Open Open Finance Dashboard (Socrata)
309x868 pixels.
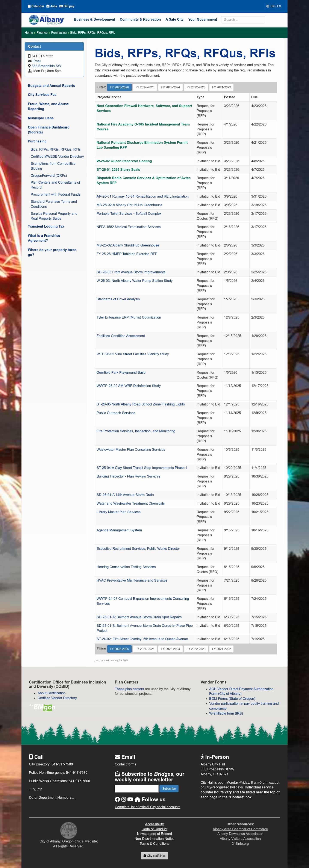(x=48, y=130)
